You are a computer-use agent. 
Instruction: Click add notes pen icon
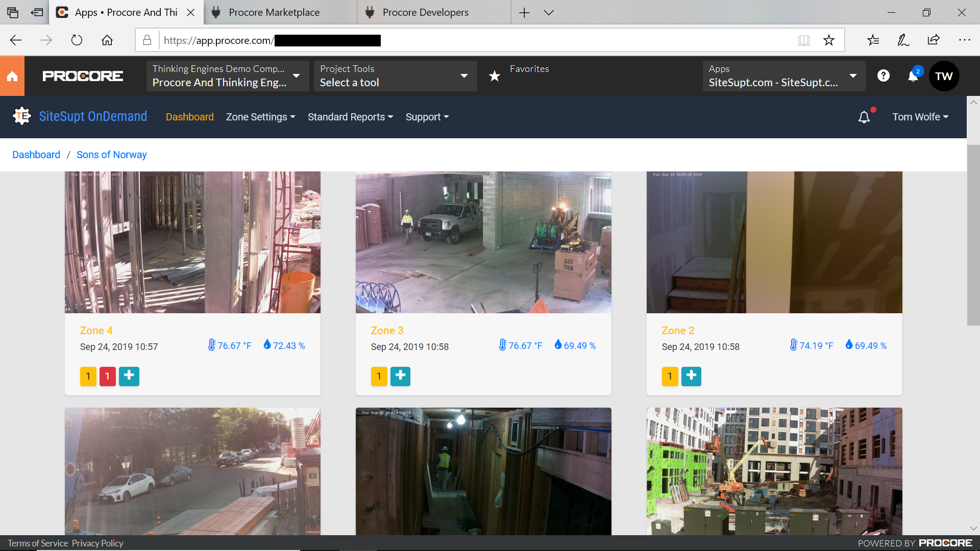(903, 40)
